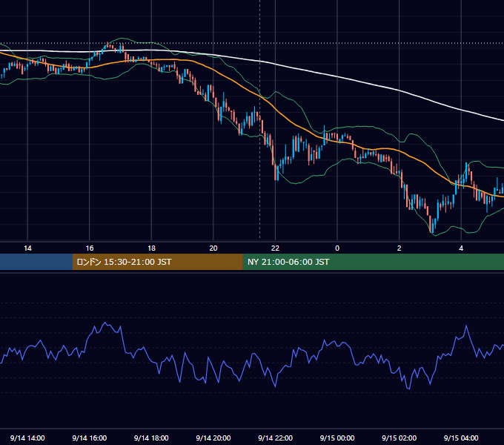Image resolution: width=504 pixels, height=445 pixels.
Task: Click hour label 4 on price chart axis
Action: (x=461, y=248)
